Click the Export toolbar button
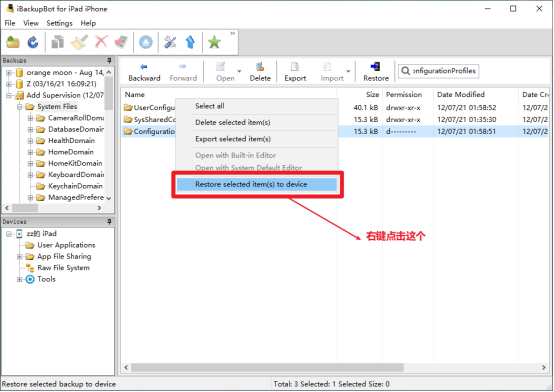 click(x=295, y=72)
